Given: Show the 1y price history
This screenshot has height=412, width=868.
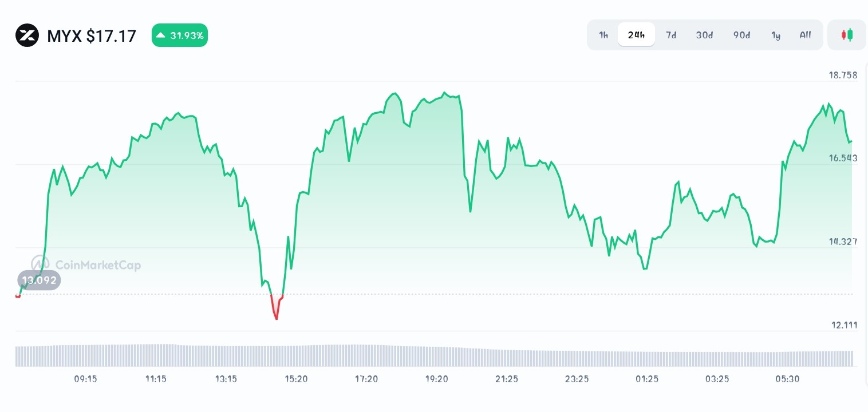Looking at the screenshot, I should [x=776, y=35].
